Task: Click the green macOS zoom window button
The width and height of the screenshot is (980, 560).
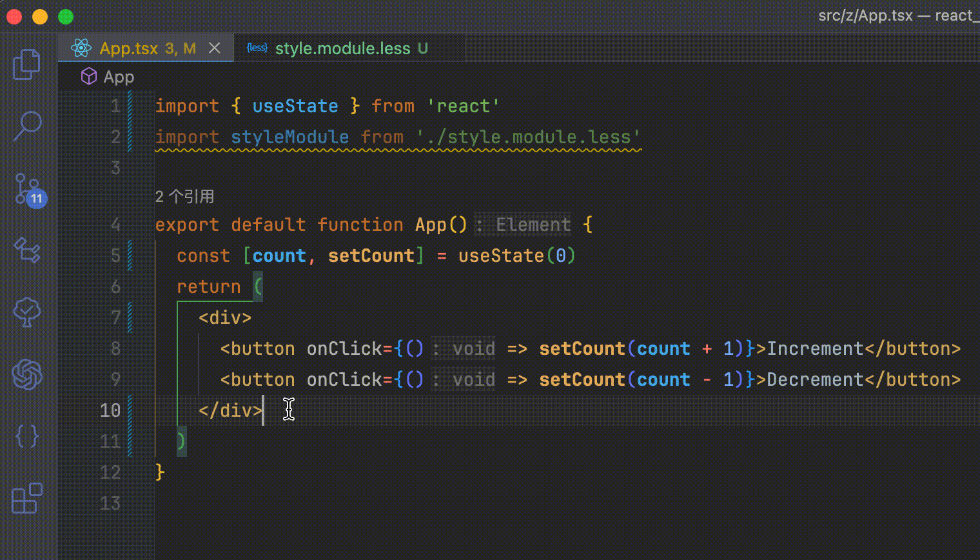Action: tap(66, 17)
